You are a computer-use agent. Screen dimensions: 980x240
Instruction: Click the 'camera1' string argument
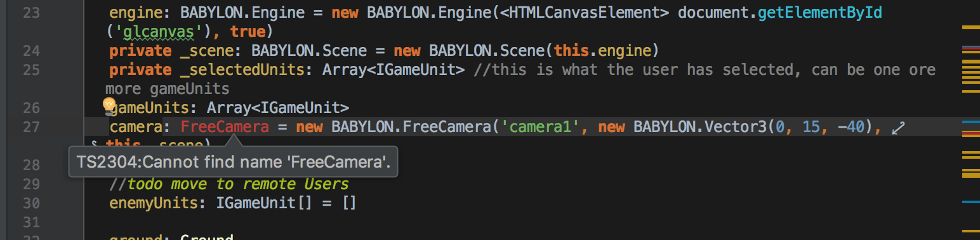coord(541,127)
